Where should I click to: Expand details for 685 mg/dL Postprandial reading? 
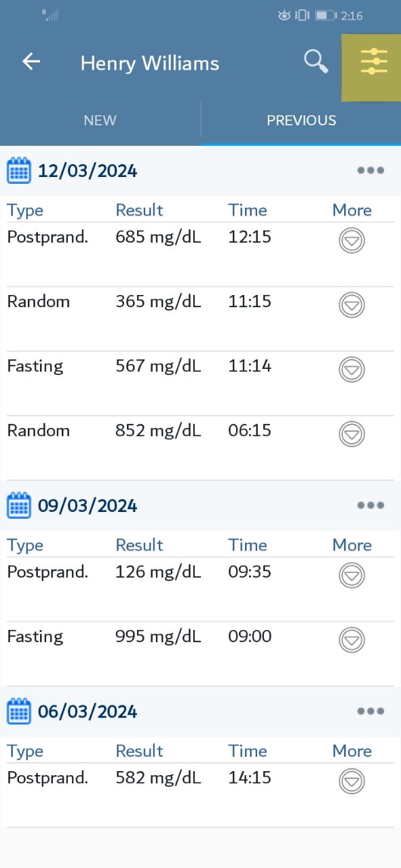pos(351,241)
